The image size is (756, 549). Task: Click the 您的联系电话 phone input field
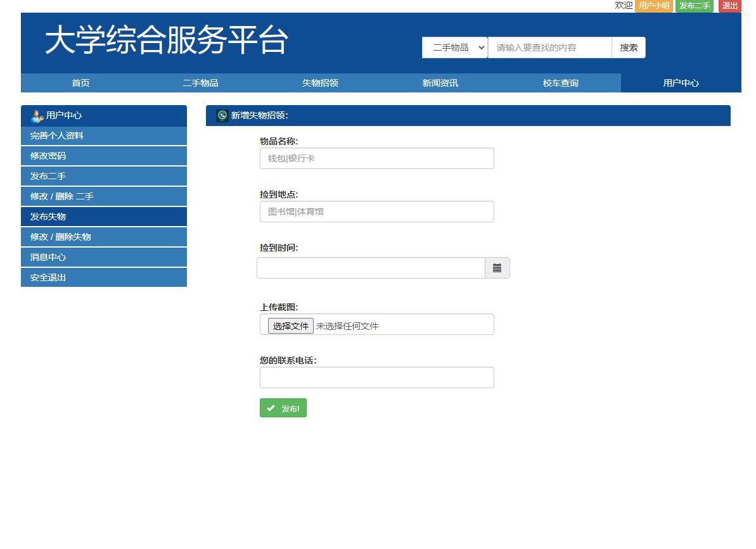tap(376, 377)
